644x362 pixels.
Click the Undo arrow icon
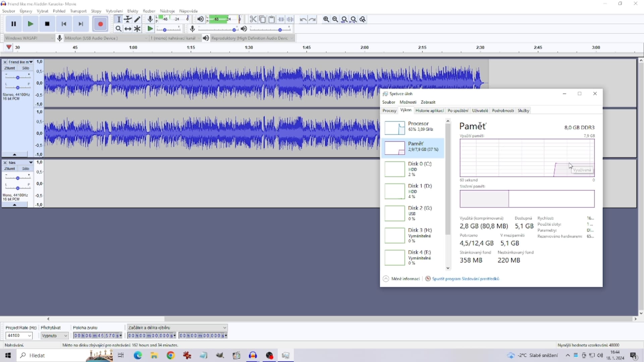[303, 19]
